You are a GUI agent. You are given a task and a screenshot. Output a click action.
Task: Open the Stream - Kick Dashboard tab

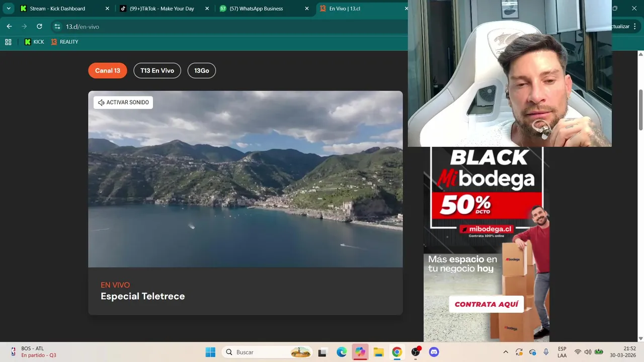[x=64, y=9]
